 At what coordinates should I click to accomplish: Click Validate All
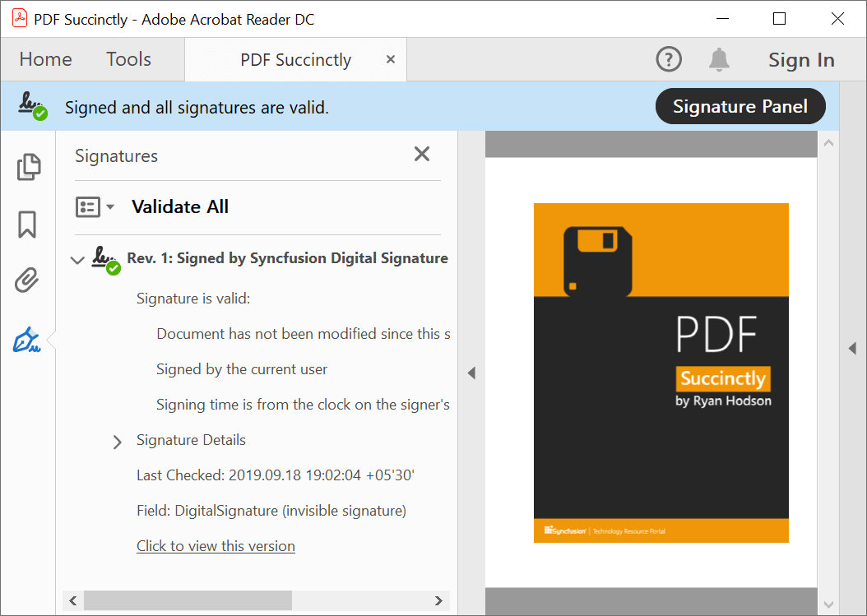179,206
